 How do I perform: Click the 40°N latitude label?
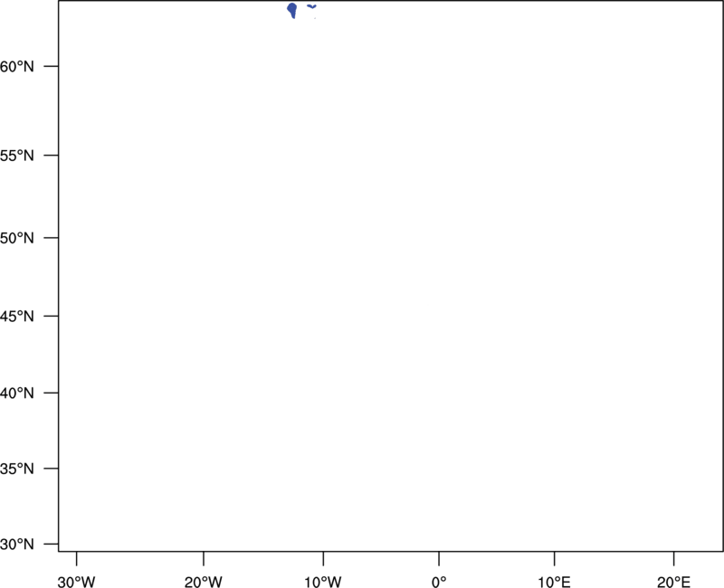coord(16,394)
